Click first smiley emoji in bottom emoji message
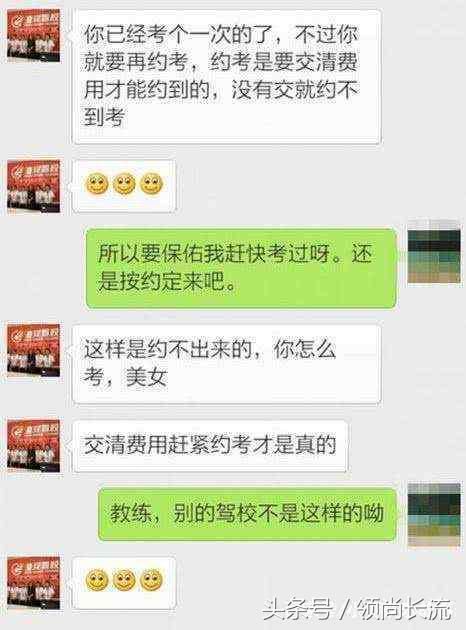Viewport: 466px width, 630px height. [96, 580]
